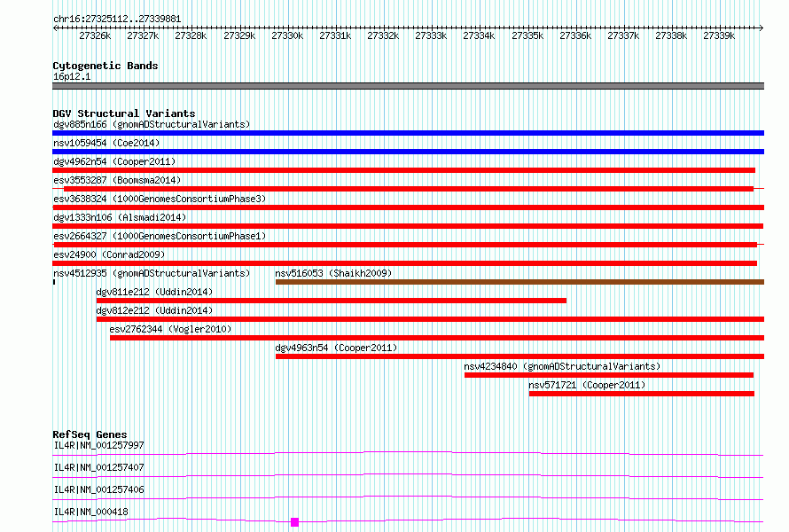Click the dgv885n166 gnomAD blue variant bar
This screenshot has height=532, width=789.
(408, 133)
